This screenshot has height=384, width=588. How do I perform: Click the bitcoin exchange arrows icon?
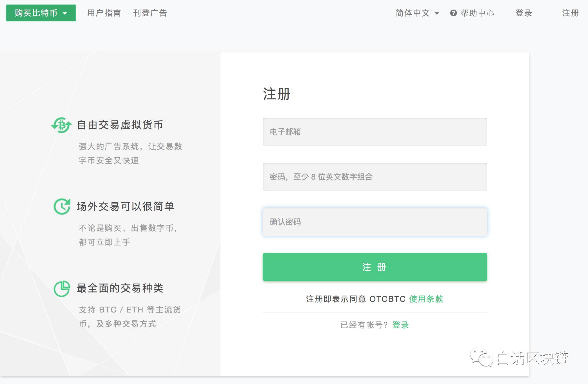[61, 125]
